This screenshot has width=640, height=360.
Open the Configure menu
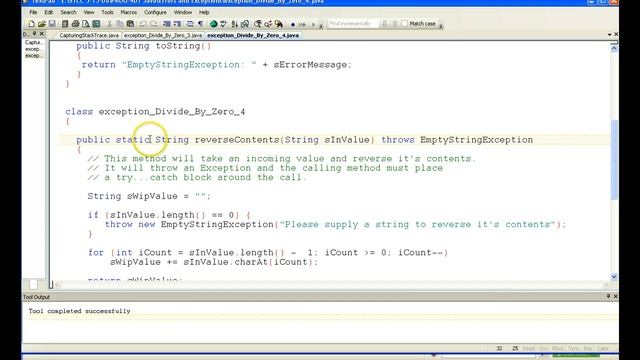[x=155, y=12]
